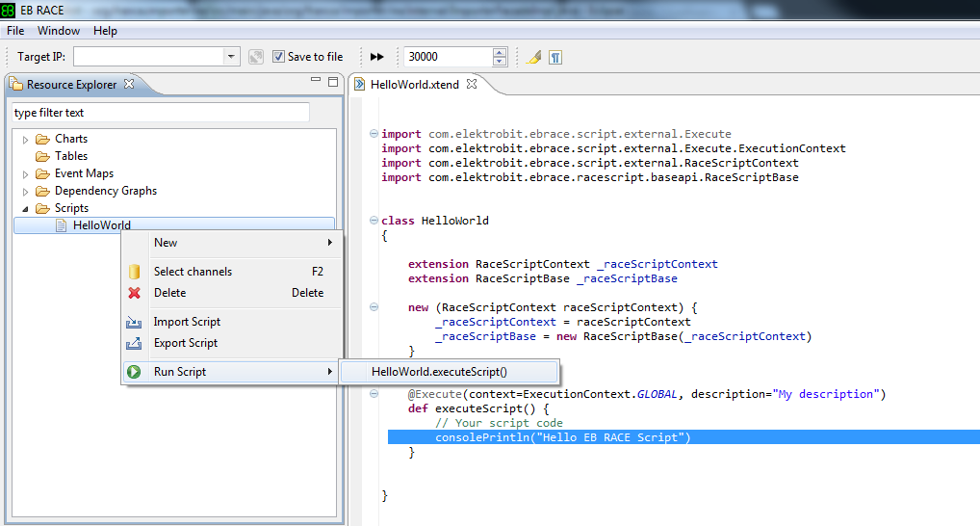Expand the Event Maps tree node
The height and width of the screenshot is (526, 980).
click(25, 174)
